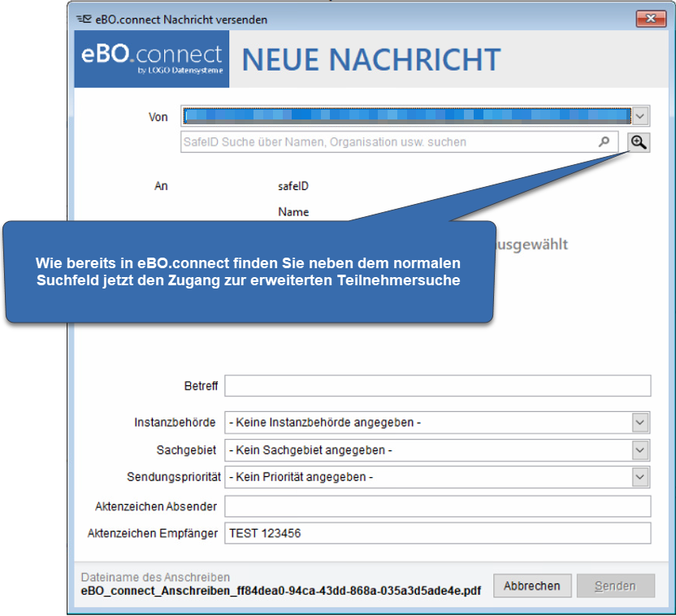
Task: Click the NEUE NACHRICHT heading
Action: (x=371, y=59)
